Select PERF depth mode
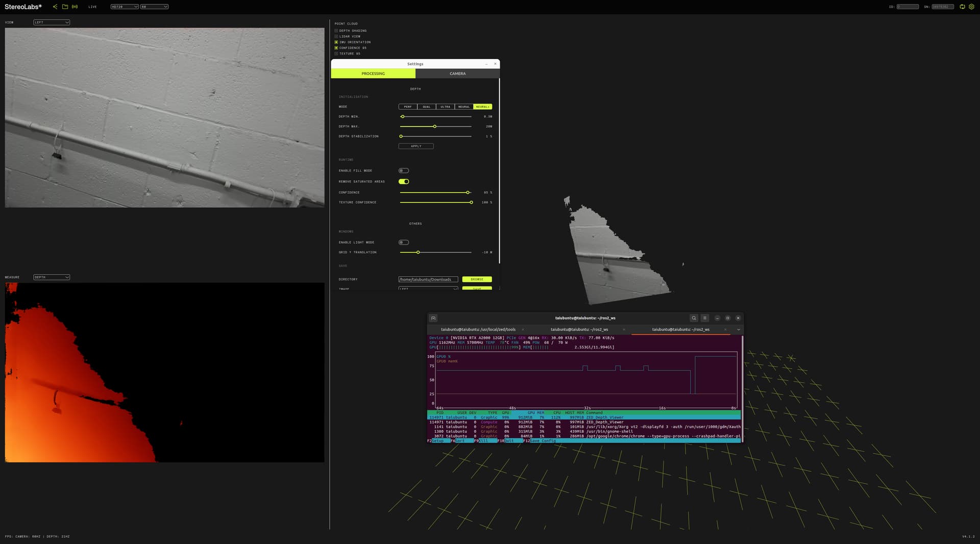This screenshot has height=544, width=980. point(408,107)
